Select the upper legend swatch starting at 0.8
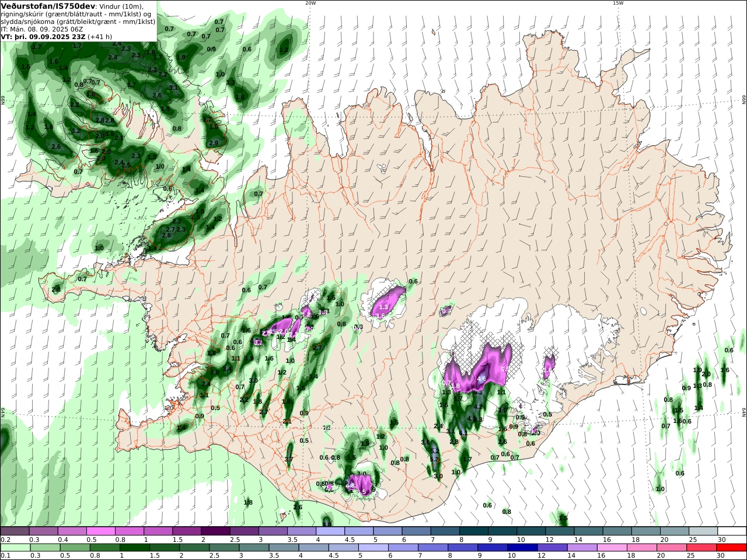747x560 pixels. tap(130, 531)
